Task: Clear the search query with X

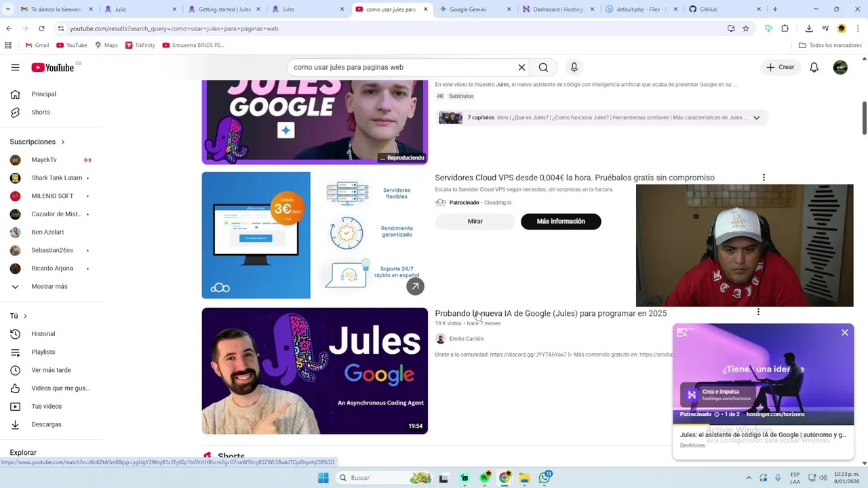Action: (x=521, y=67)
